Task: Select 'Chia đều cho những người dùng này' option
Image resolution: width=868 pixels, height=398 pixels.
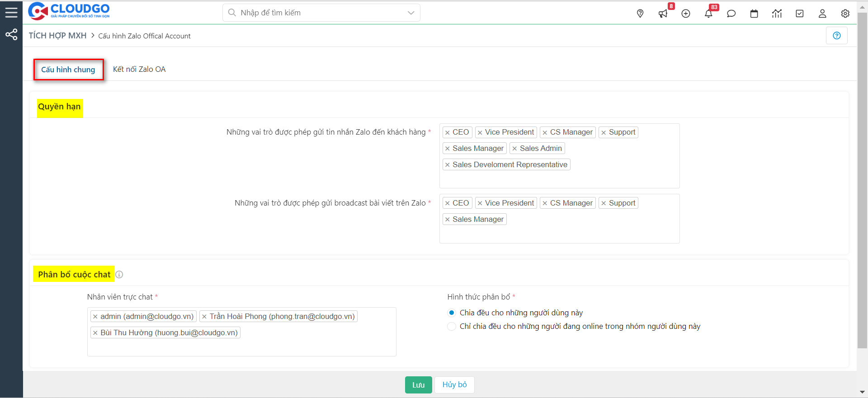Action: pos(452,313)
